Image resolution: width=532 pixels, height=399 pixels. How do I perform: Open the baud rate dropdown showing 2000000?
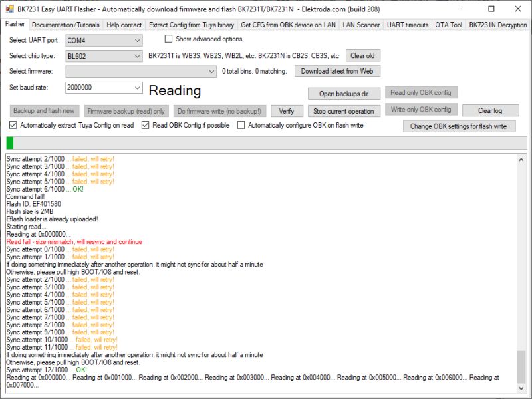(136, 88)
